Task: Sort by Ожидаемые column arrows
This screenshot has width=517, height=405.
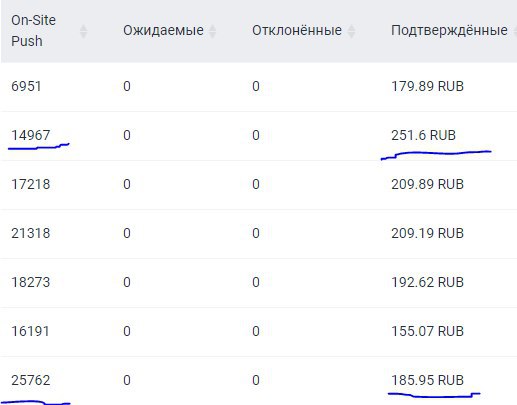Action: pyautogui.click(x=212, y=31)
